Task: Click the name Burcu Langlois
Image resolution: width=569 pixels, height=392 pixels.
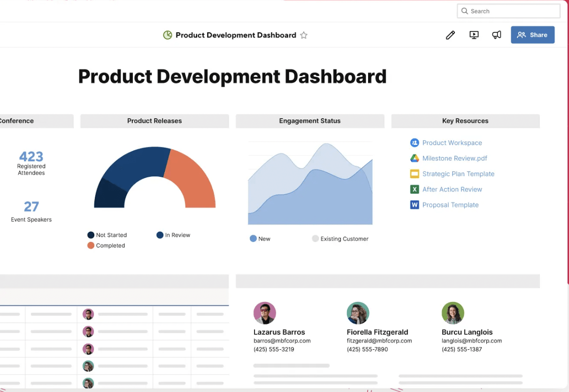Action: 467,332
